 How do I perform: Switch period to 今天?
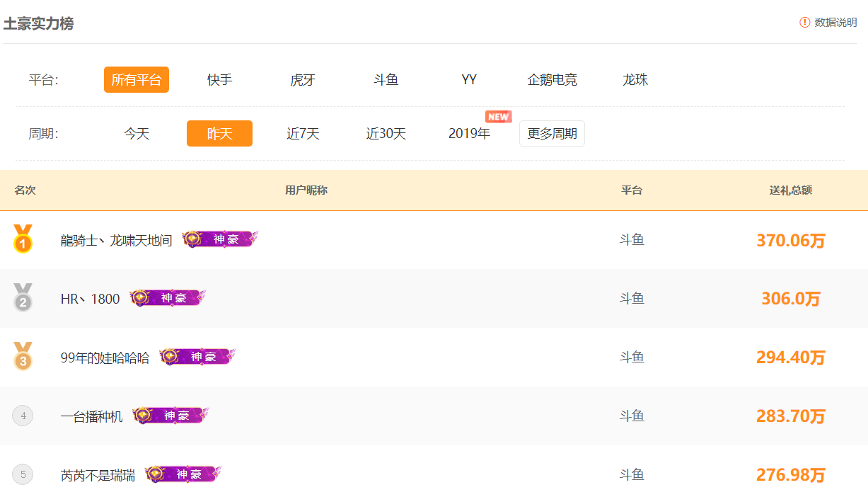click(x=137, y=133)
